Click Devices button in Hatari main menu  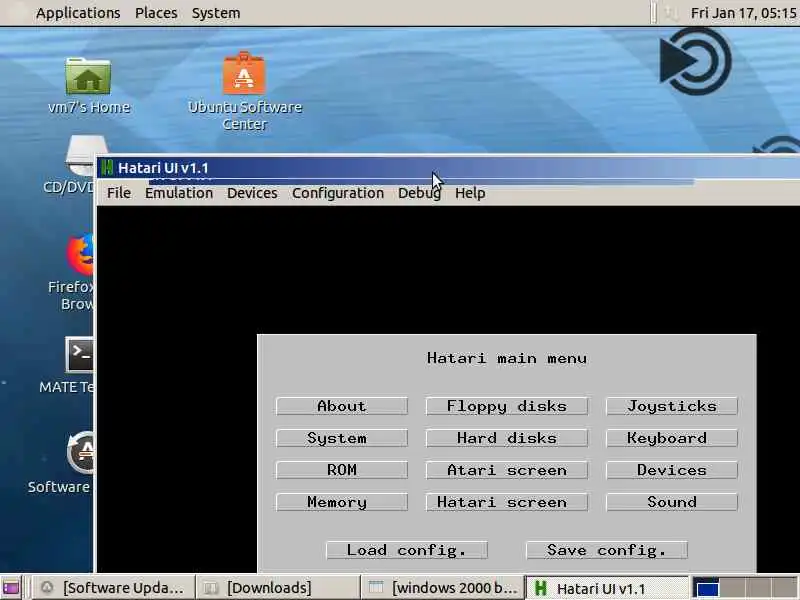pos(672,470)
